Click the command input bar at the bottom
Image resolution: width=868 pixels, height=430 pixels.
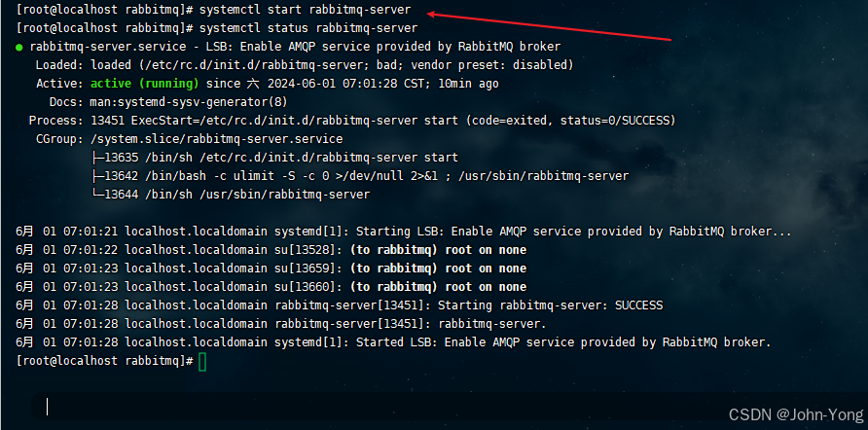point(449,407)
